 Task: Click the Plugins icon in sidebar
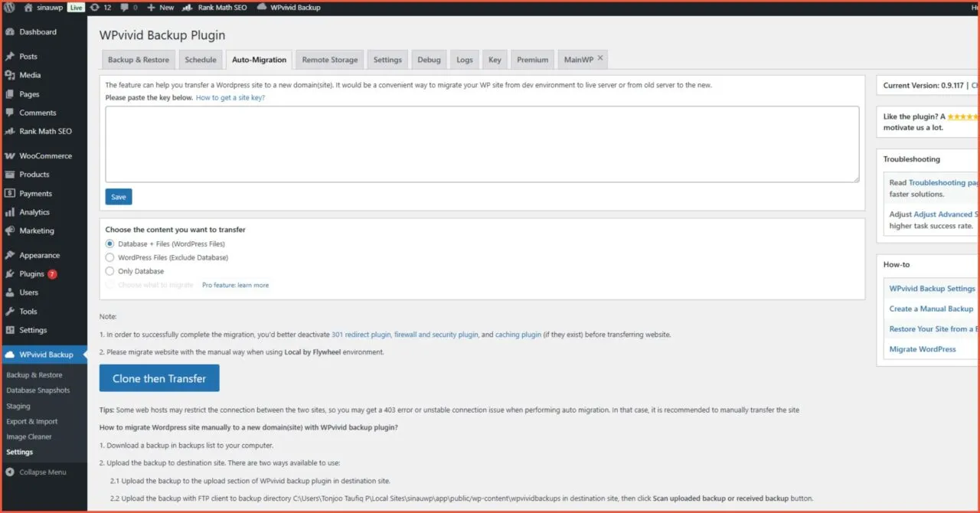(x=10, y=274)
